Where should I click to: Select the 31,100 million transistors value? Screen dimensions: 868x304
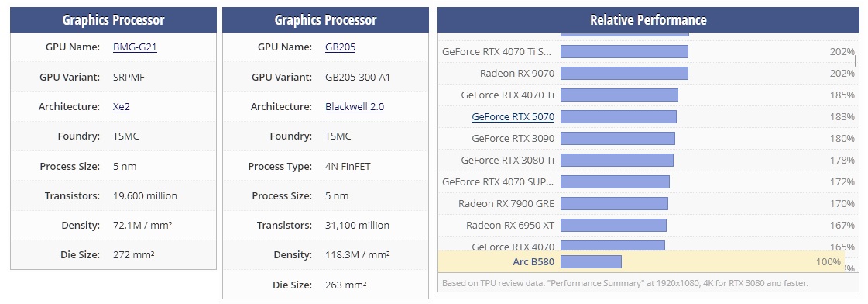click(357, 225)
